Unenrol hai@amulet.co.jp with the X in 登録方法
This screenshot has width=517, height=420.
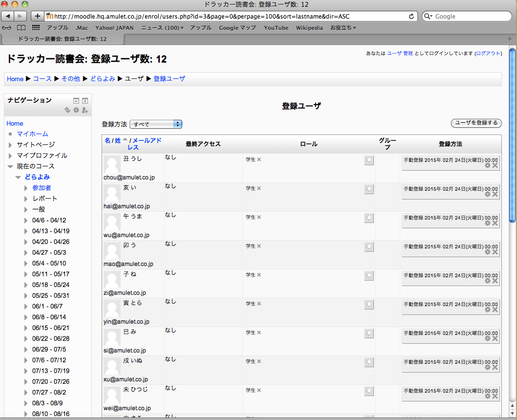[495, 194]
